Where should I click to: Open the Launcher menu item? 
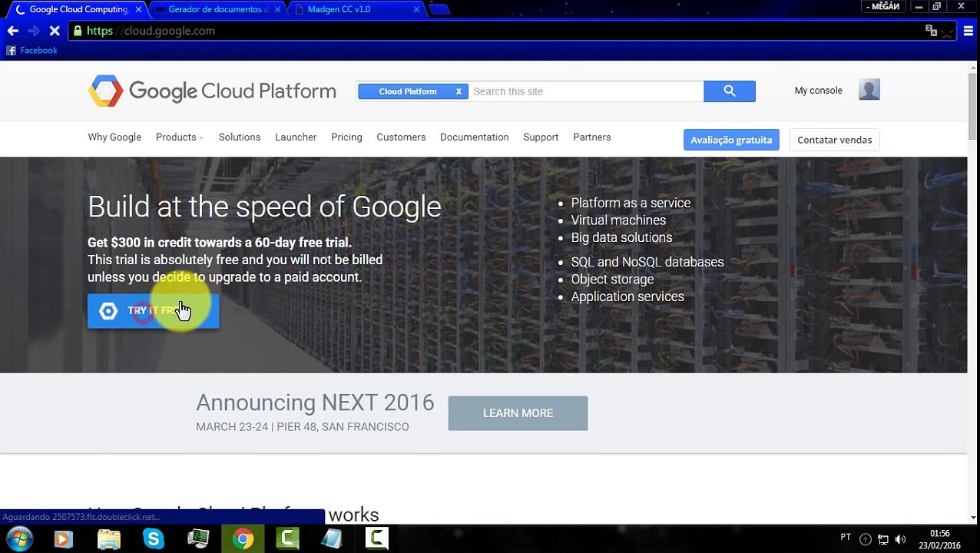pyautogui.click(x=296, y=137)
